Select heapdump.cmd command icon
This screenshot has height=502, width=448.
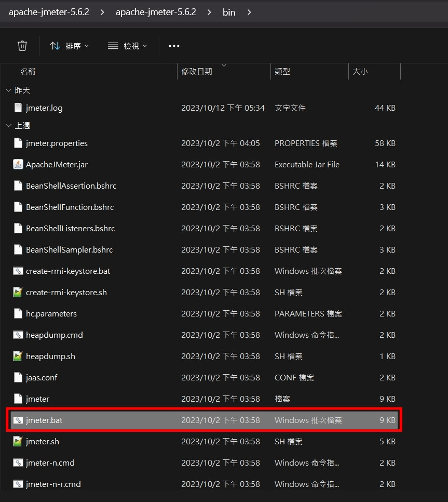[18, 335]
